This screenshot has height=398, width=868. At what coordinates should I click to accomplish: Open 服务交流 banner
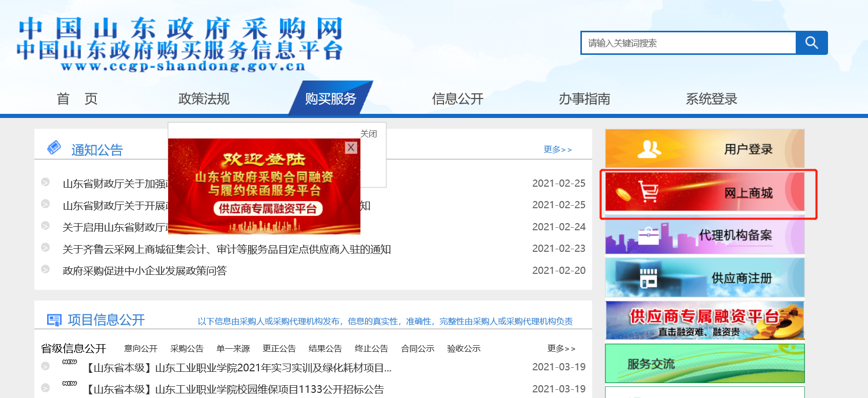[705, 363]
